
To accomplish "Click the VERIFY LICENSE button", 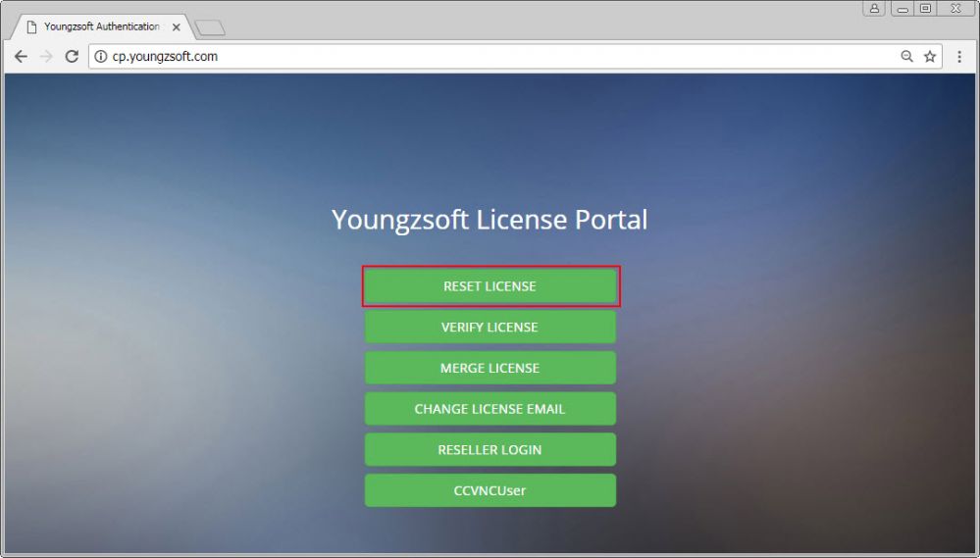I will (490, 327).
